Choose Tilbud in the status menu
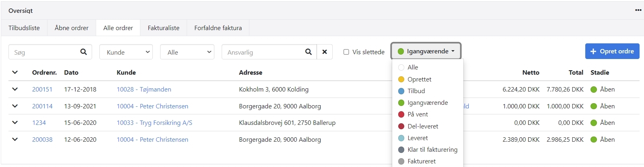The height and width of the screenshot is (167, 644). pos(428,91)
